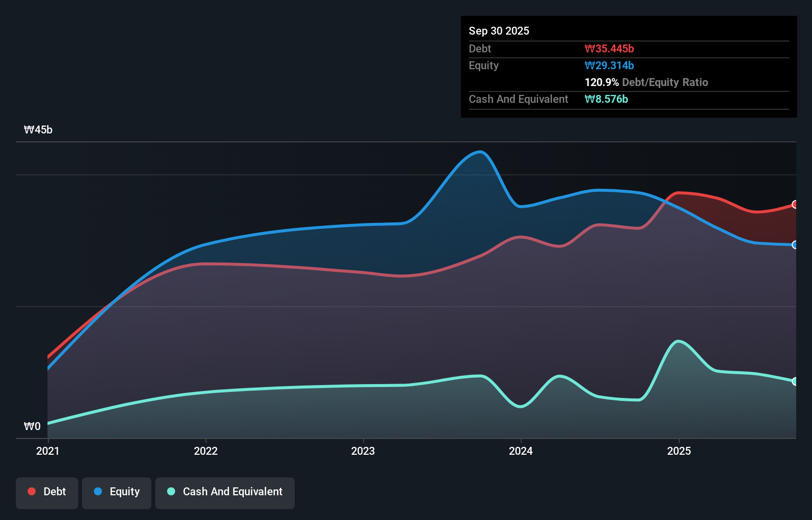Click the 2024 axis label on the timeline
This screenshot has width=812, height=520.
tap(522, 451)
